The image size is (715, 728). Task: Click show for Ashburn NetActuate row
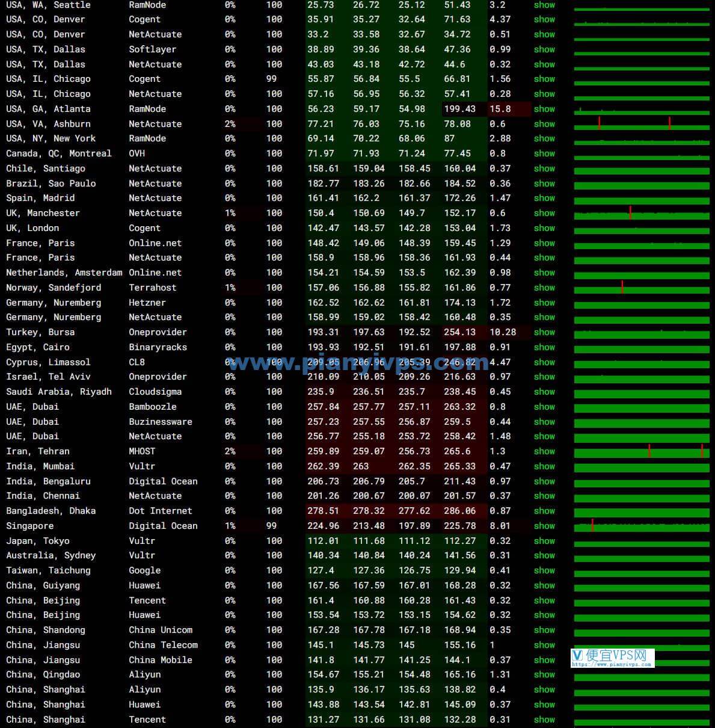544,124
